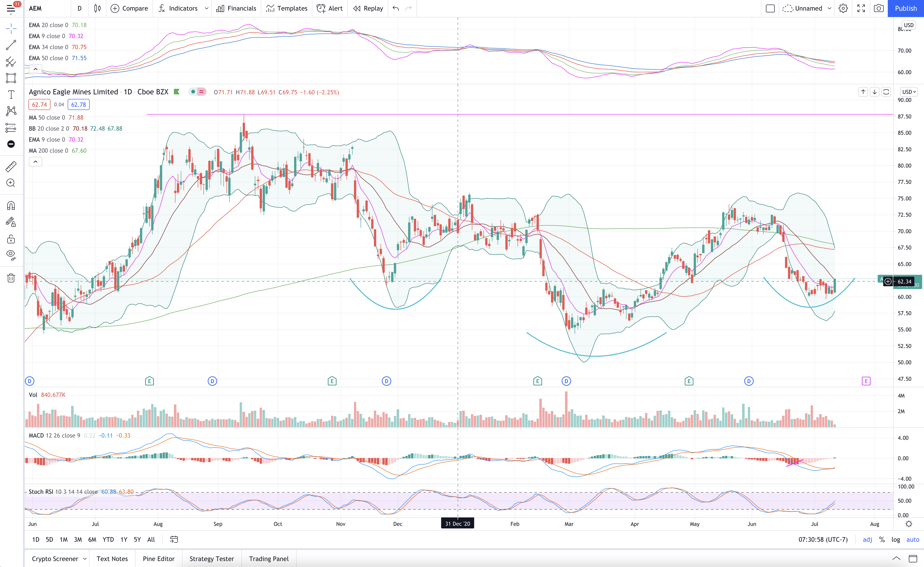
Task: Open the Strategy Tester tab
Action: 212,558
